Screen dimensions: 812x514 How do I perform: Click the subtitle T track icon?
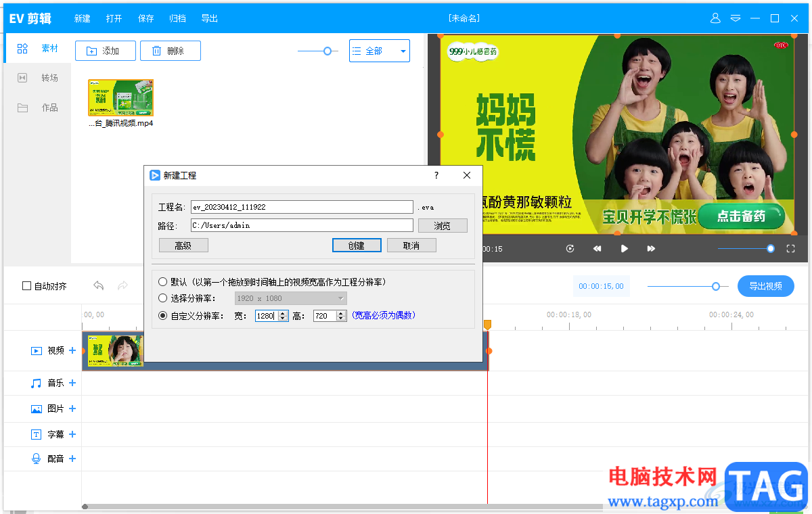click(37, 435)
